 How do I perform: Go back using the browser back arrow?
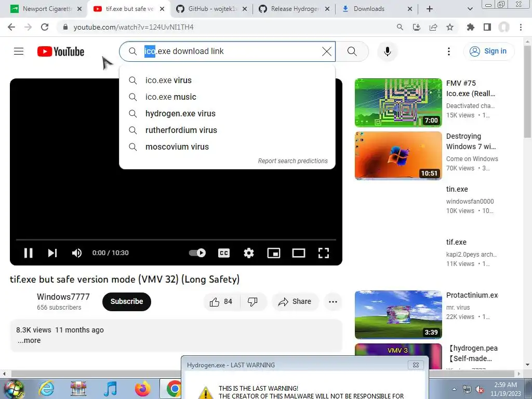coord(11,27)
